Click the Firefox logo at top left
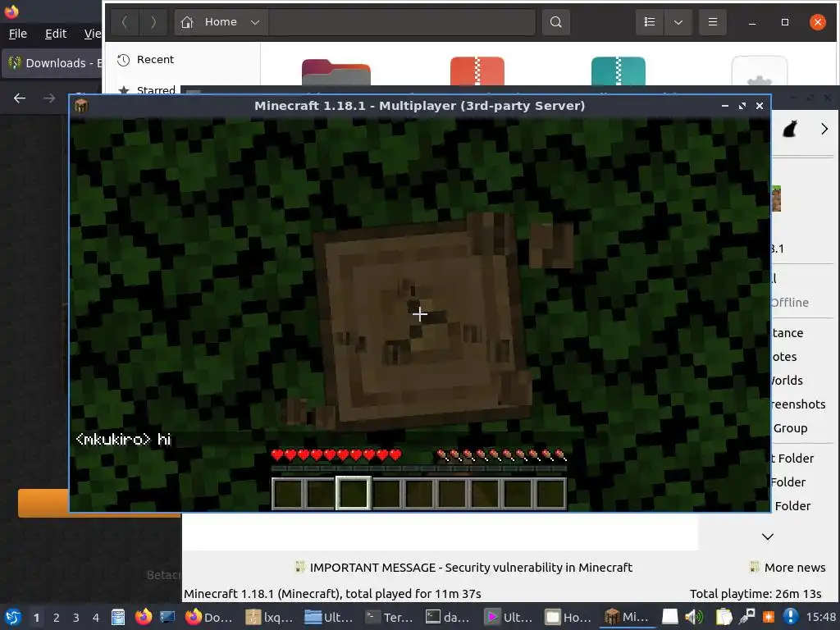The width and height of the screenshot is (840, 630). [11, 11]
